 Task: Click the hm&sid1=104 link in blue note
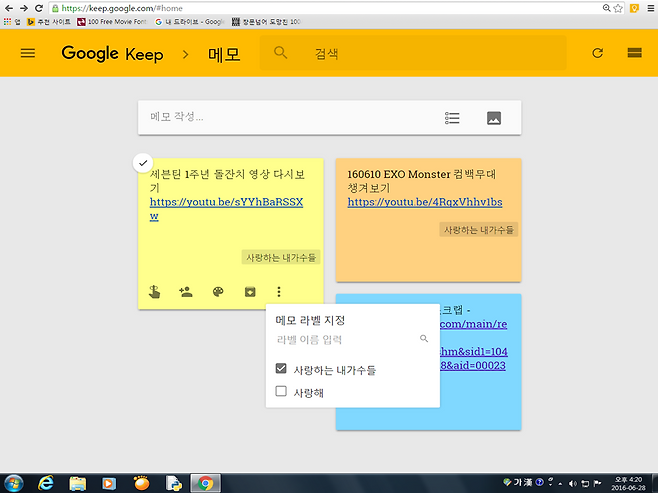[473, 352]
